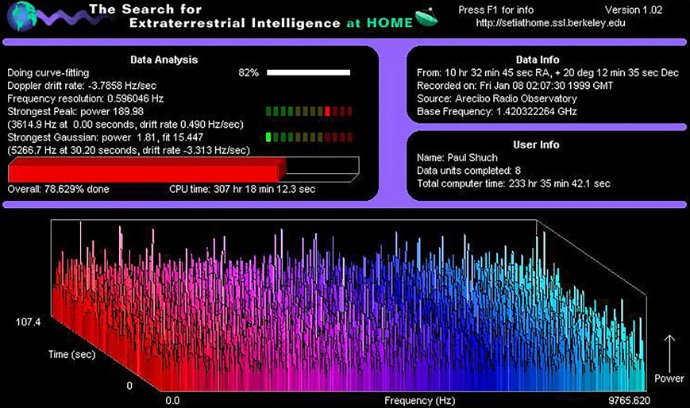
Task: Click the satellite dish icon
Action: (x=426, y=18)
